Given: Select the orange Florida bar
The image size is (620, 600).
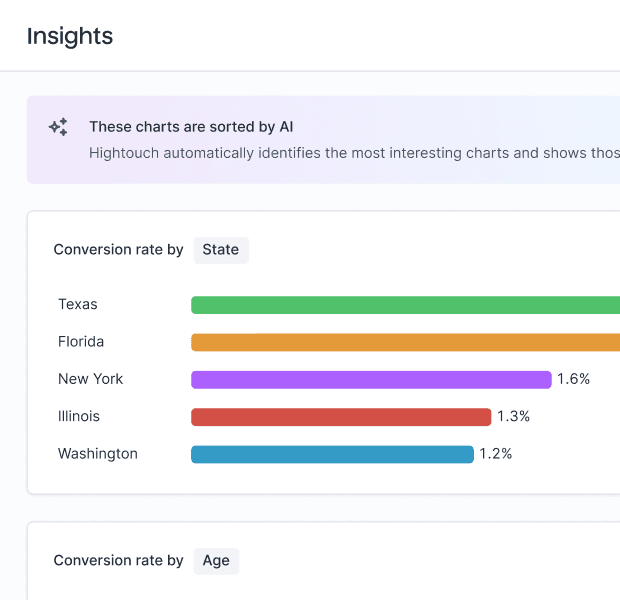Looking at the screenshot, I should [405, 342].
